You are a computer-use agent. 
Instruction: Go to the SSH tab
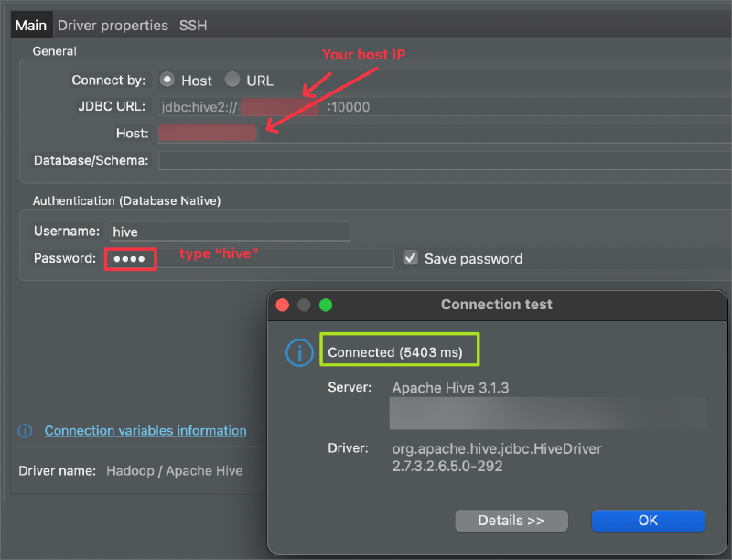pos(193,26)
